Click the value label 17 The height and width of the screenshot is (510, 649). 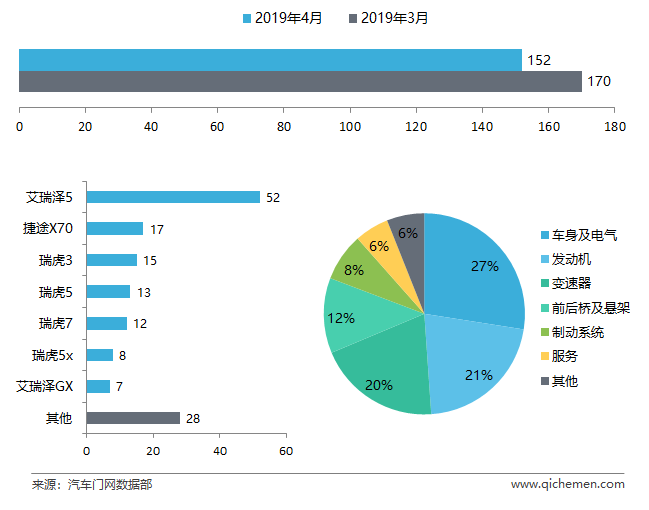(157, 229)
